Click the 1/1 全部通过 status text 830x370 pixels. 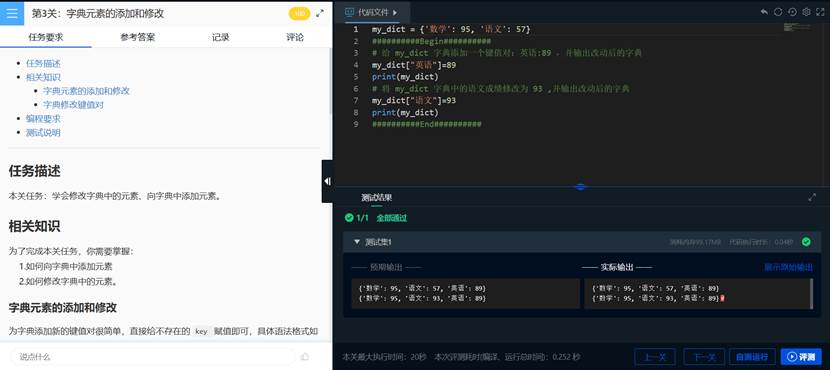tap(376, 218)
